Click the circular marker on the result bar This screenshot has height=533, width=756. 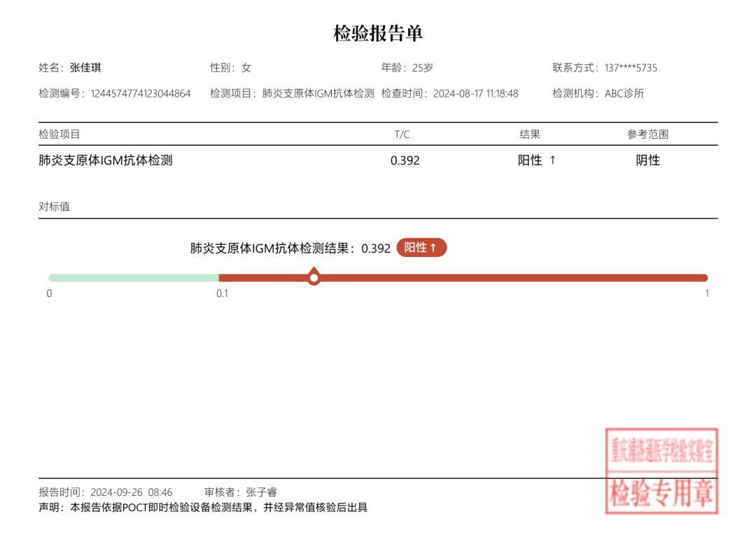click(x=314, y=278)
